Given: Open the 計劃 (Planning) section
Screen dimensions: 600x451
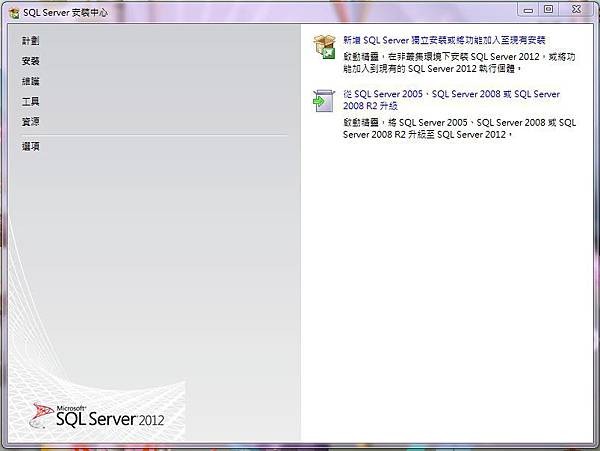Looking at the screenshot, I should pos(31,41).
